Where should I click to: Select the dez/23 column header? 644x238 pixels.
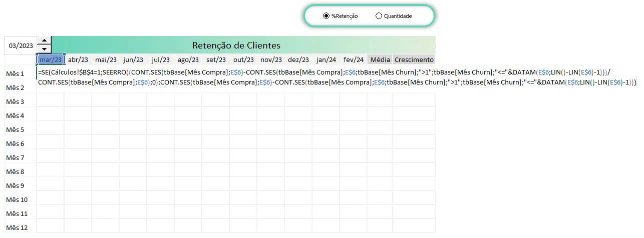[x=298, y=59]
